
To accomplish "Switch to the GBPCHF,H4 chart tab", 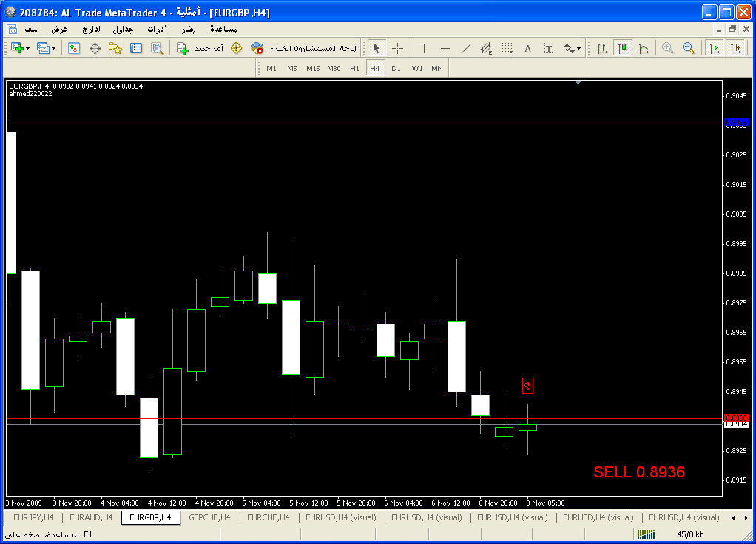I will coord(209,517).
